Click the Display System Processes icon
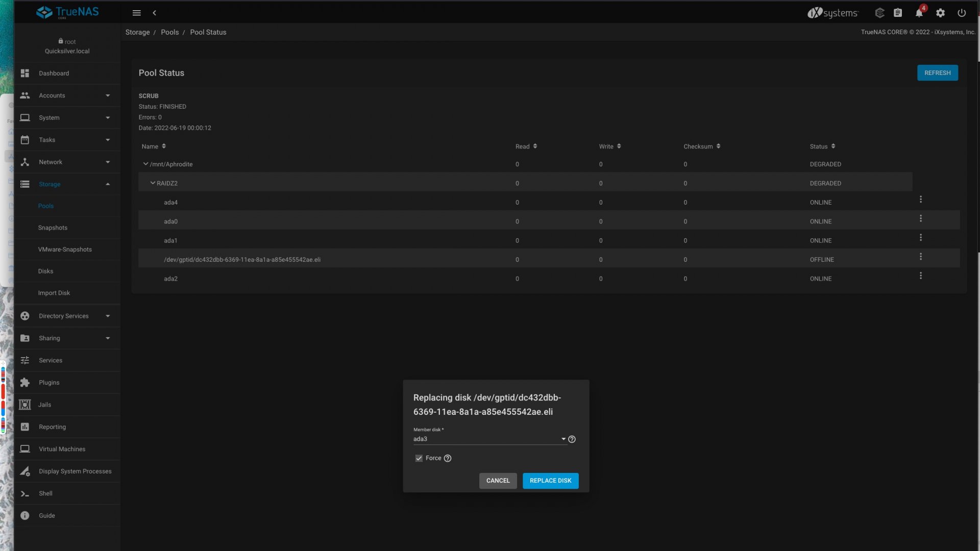The height and width of the screenshot is (551, 980). pos(24,471)
